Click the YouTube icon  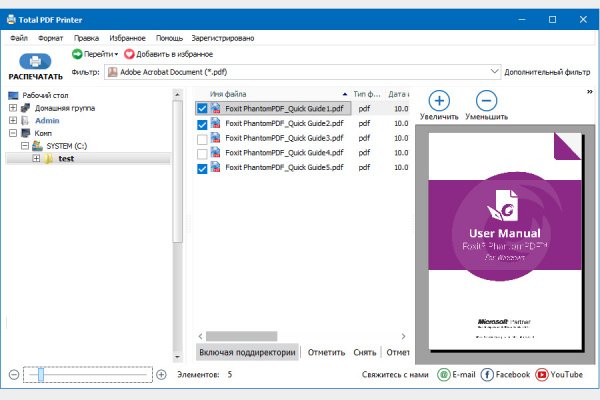(x=542, y=374)
